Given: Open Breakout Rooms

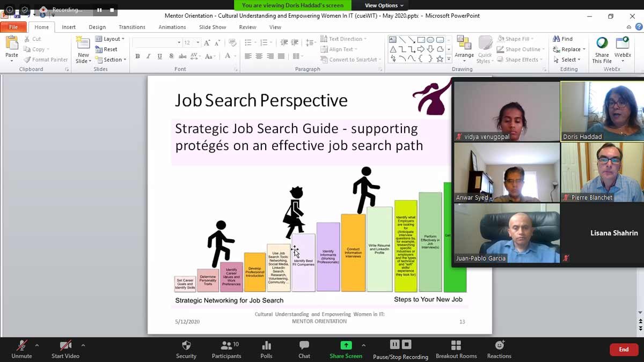Looking at the screenshot, I should pyautogui.click(x=456, y=346).
